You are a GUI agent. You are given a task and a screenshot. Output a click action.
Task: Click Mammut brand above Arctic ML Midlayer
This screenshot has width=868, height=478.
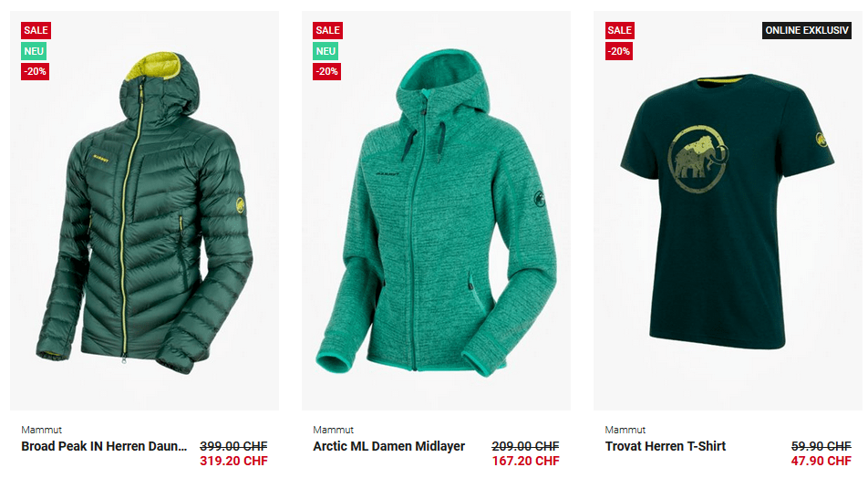pos(334,430)
